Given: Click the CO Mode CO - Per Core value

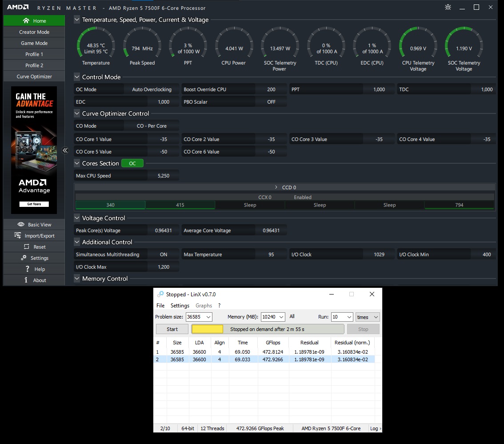Looking at the screenshot, I should tap(152, 126).
